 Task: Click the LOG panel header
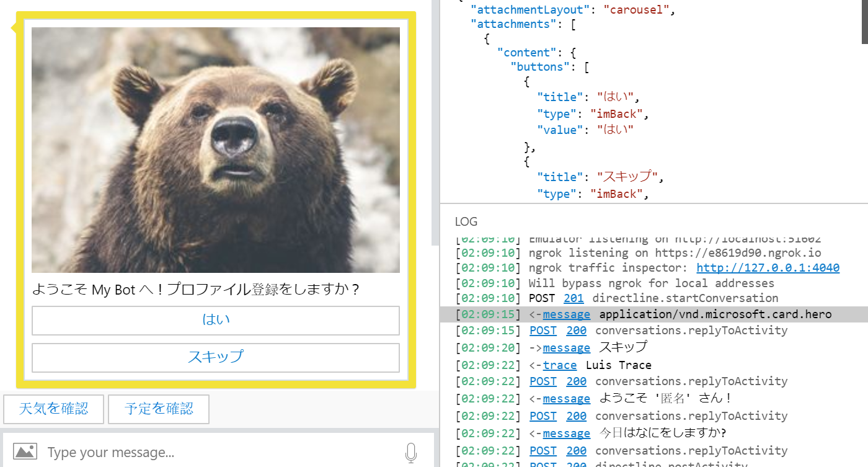pos(465,221)
